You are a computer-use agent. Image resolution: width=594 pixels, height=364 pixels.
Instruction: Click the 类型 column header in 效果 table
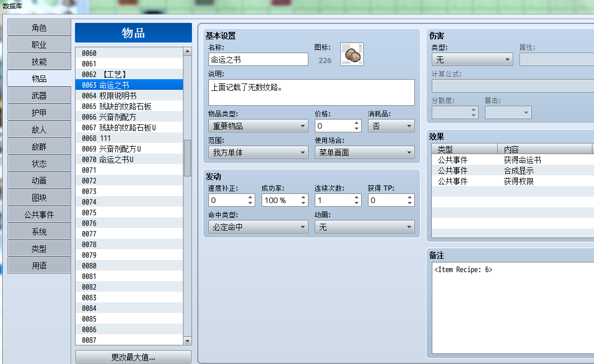coord(464,149)
